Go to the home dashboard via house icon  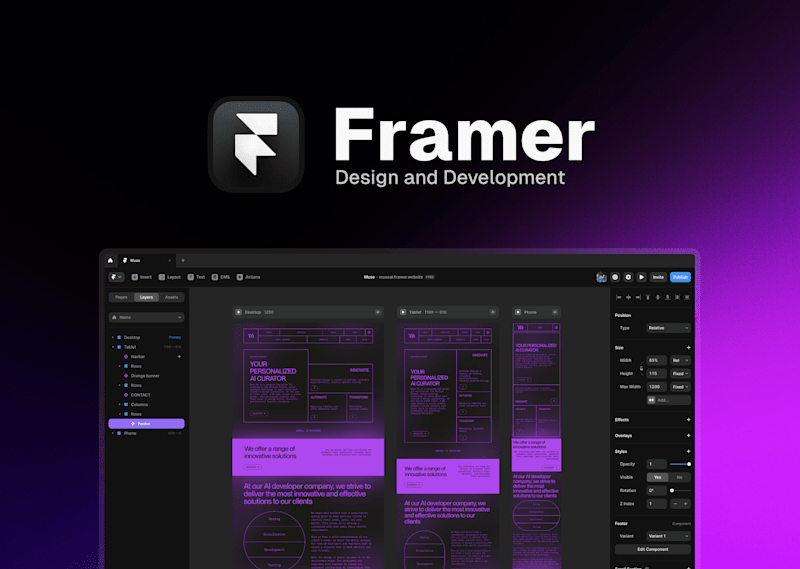[x=110, y=260]
